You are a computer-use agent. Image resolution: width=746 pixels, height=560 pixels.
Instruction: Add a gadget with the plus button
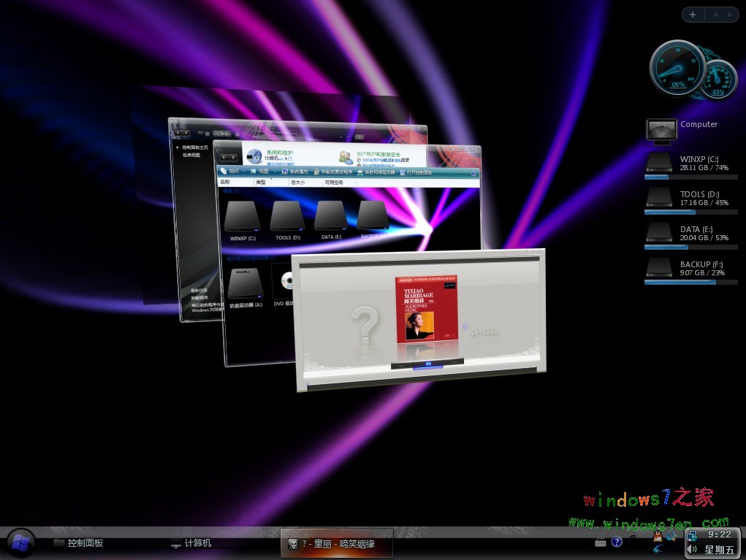point(693,15)
